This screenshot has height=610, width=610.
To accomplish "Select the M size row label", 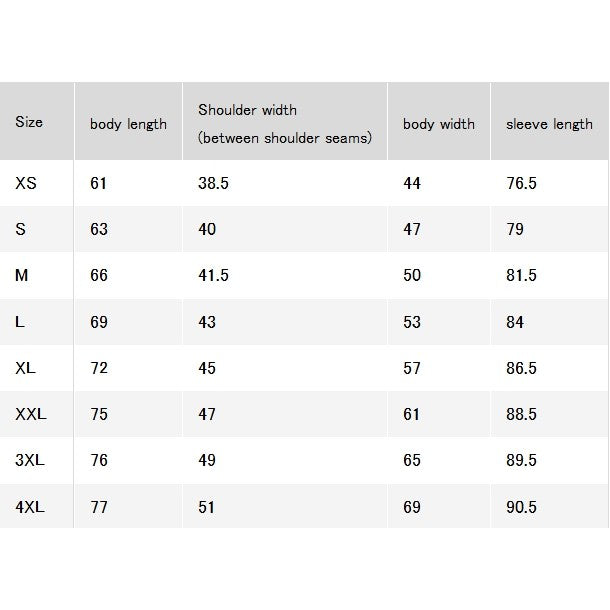I will [21, 275].
